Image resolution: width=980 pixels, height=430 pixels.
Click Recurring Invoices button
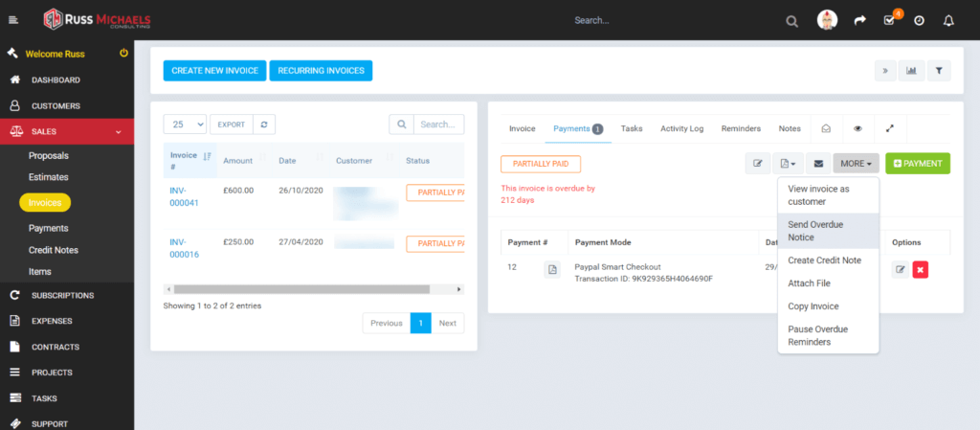322,71
